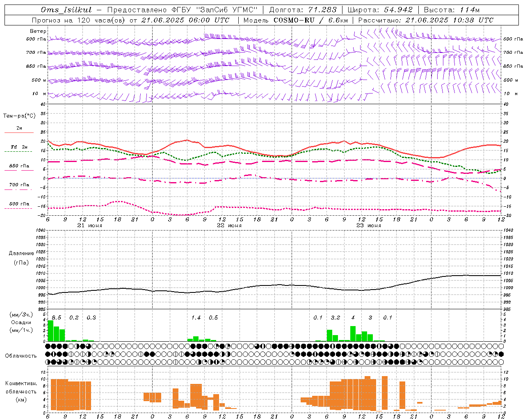
Task: Click the forecast start text 21.06.2025 06:00 UTC
Action: (x=185, y=20)
